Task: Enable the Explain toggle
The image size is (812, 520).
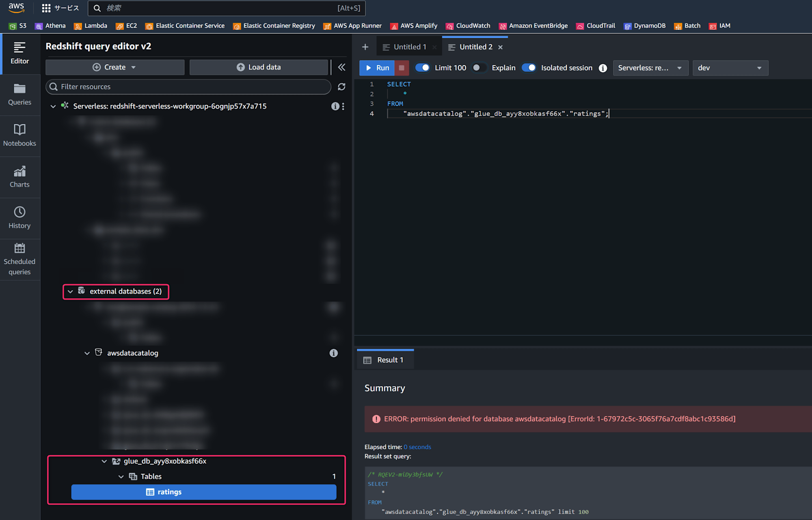Action: [x=476, y=67]
